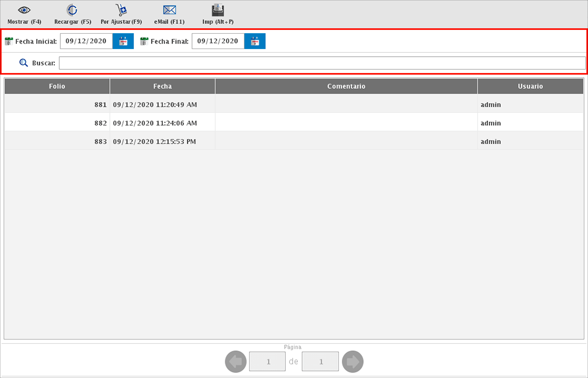588x378 pixels.
Task: Open calendar picker for Fecha Final
Action: pyautogui.click(x=255, y=41)
